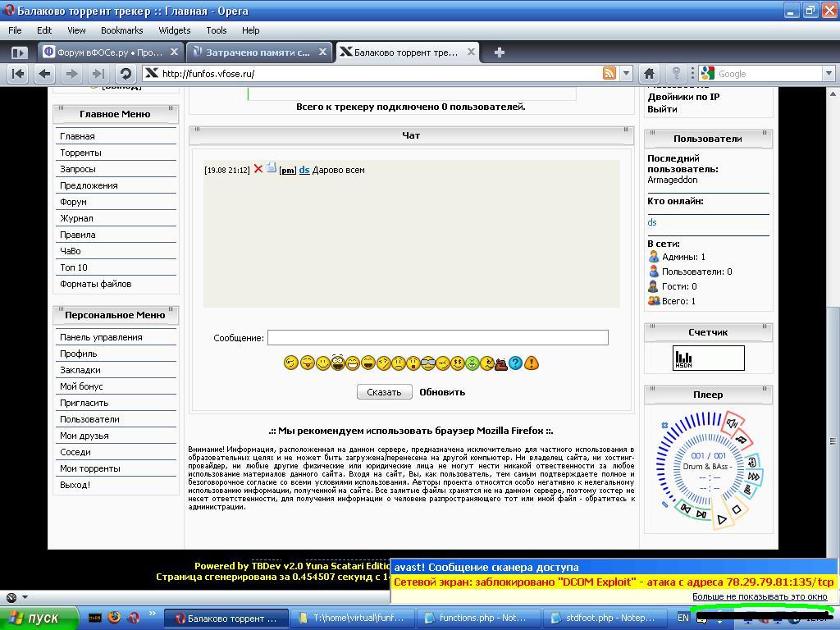The height and width of the screenshot is (630, 840).
Task: Click the new tab plus button
Action: (x=499, y=52)
